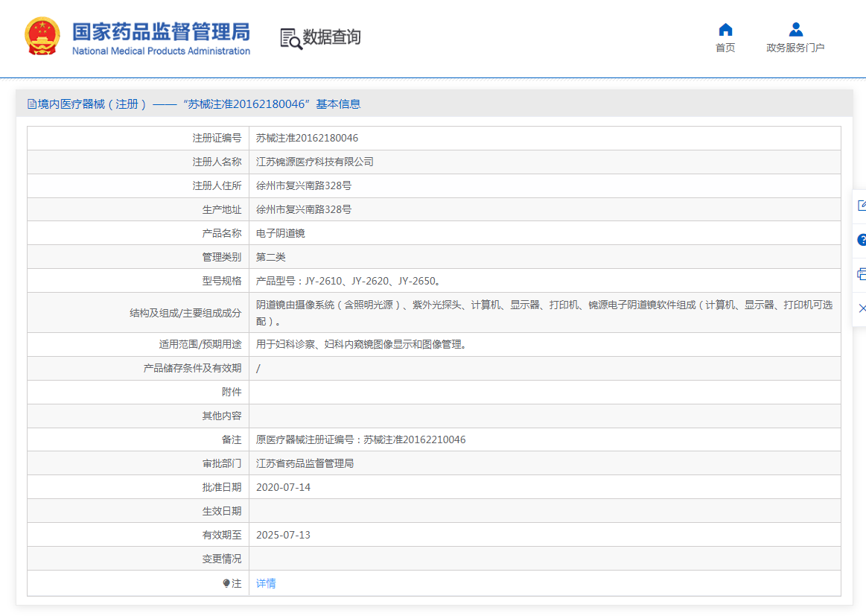Select the 有效期至 date 2025-07-13
This screenshot has width=866, height=616.
tap(283, 535)
